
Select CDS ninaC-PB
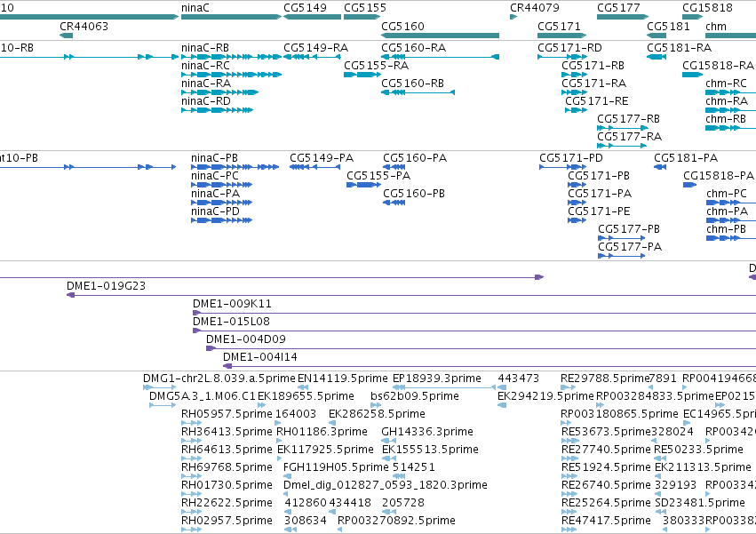pyautogui.click(x=235, y=167)
